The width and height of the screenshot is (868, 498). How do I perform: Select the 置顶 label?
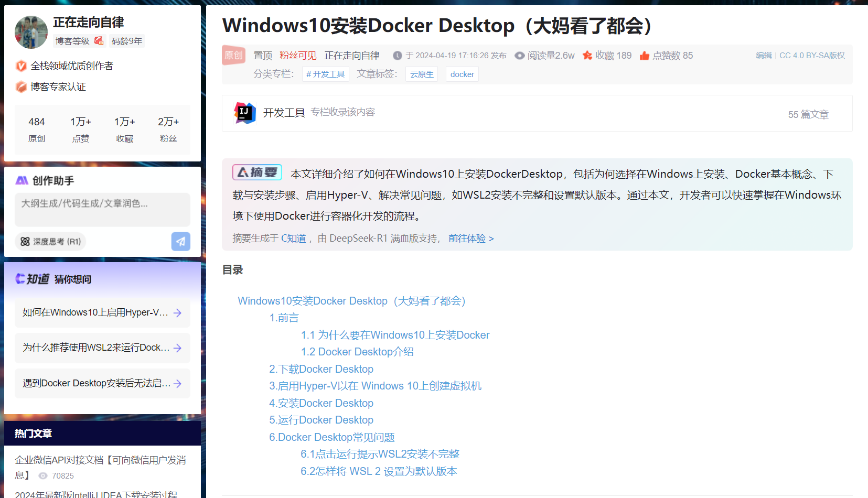tap(263, 56)
